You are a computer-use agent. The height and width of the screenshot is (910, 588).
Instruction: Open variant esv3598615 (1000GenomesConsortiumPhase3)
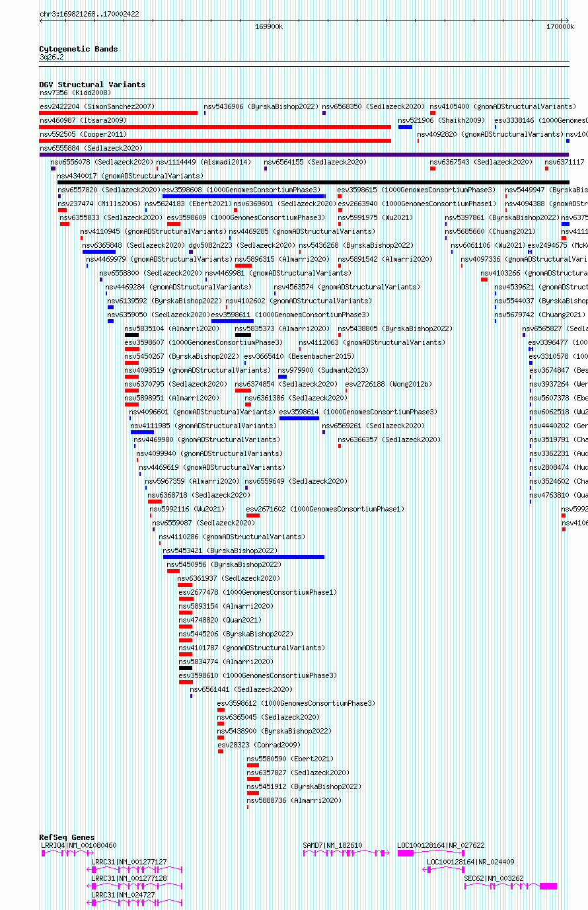tap(416, 190)
